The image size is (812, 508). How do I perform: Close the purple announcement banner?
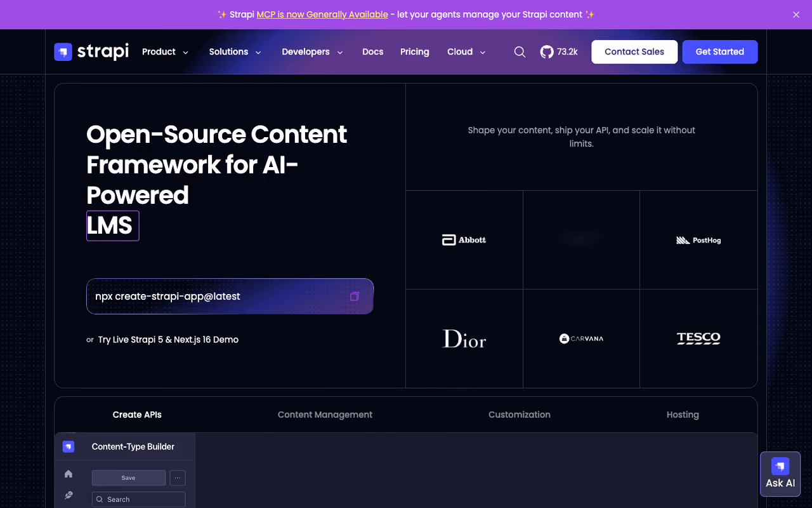point(796,15)
